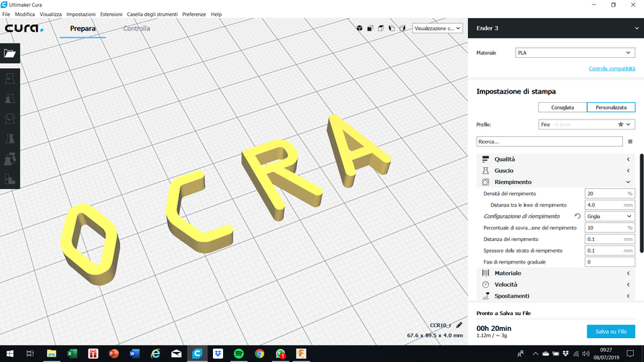
Task: Switch to front camera view icon
Action: [x=370, y=28]
